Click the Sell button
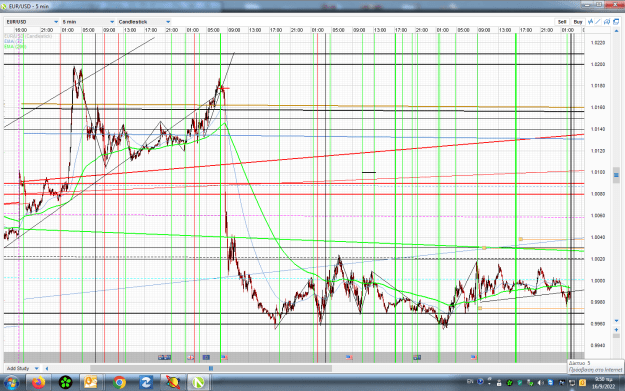 pos(562,22)
